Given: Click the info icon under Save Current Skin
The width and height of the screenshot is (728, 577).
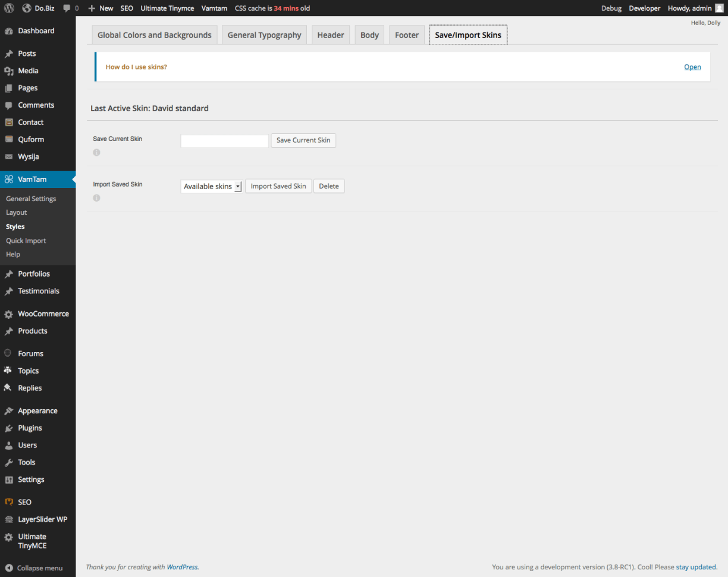Looking at the screenshot, I should click(x=96, y=152).
